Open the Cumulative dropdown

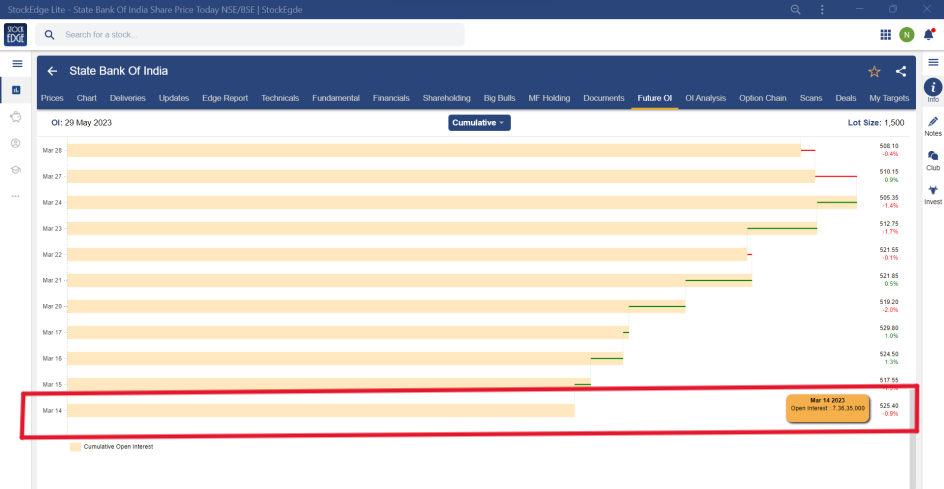(x=480, y=123)
